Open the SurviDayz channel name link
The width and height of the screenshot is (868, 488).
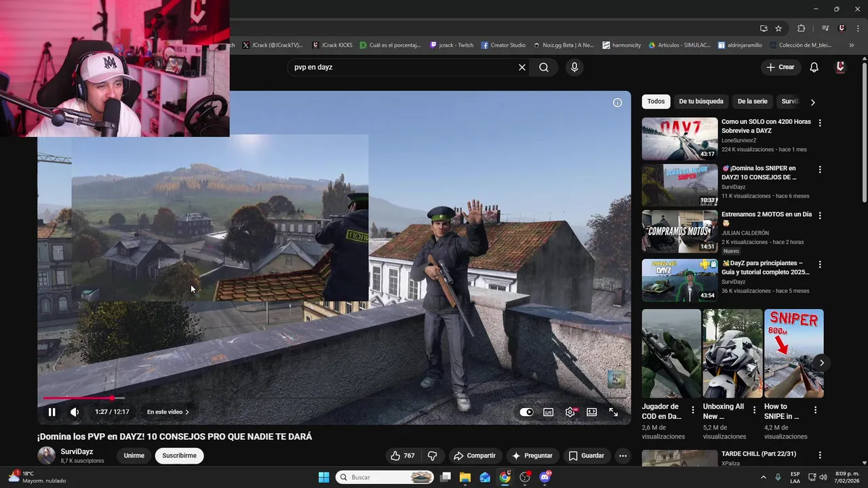pos(77,451)
